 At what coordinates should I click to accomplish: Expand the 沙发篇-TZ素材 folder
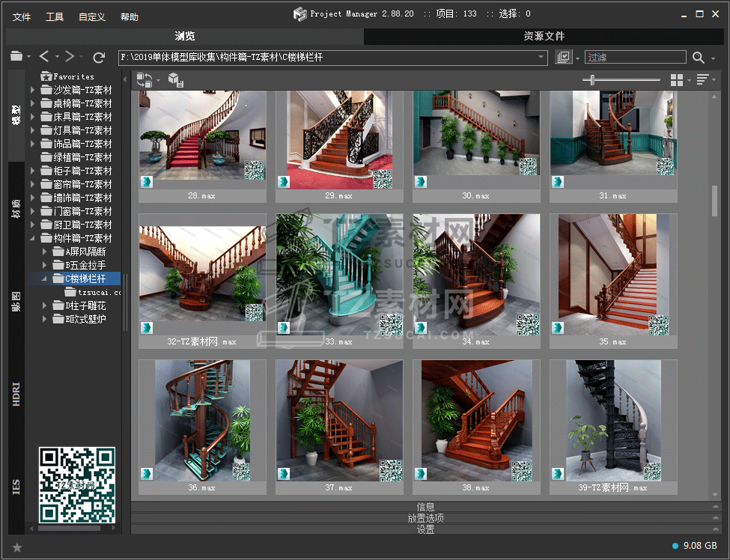[x=33, y=90]
